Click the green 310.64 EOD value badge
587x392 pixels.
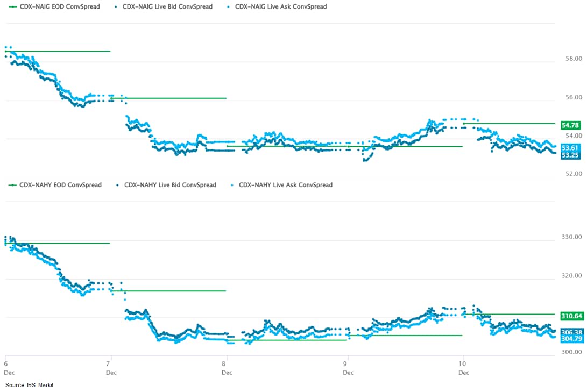pyautogui.click(x=571, y=316)
